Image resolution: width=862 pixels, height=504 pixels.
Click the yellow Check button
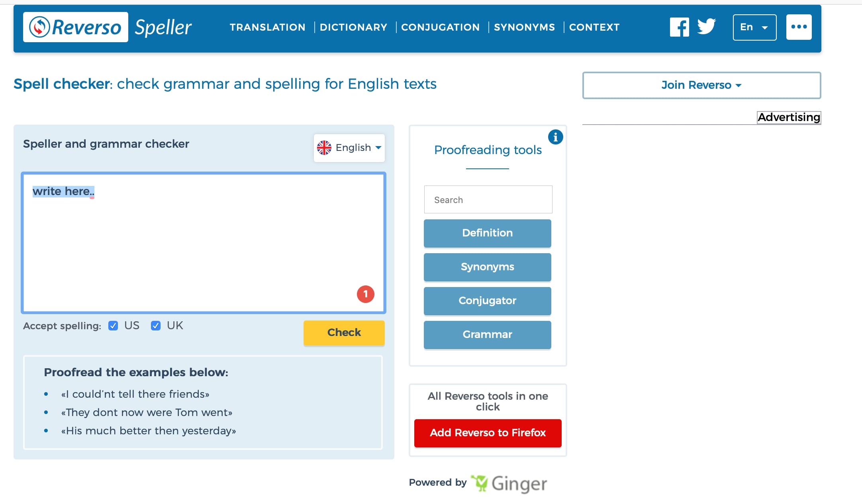coord(344,333)
